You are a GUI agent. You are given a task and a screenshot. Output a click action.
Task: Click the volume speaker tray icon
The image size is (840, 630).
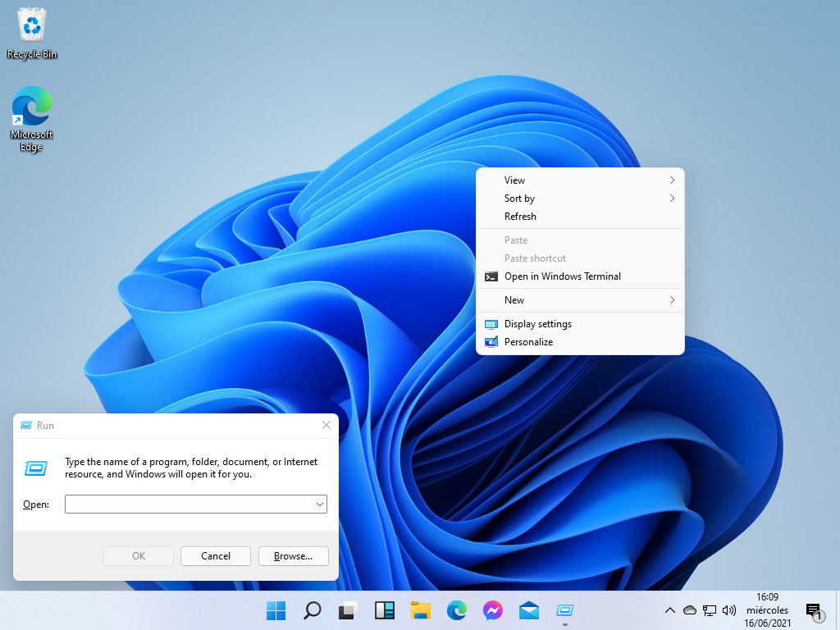tap(728, 610)
